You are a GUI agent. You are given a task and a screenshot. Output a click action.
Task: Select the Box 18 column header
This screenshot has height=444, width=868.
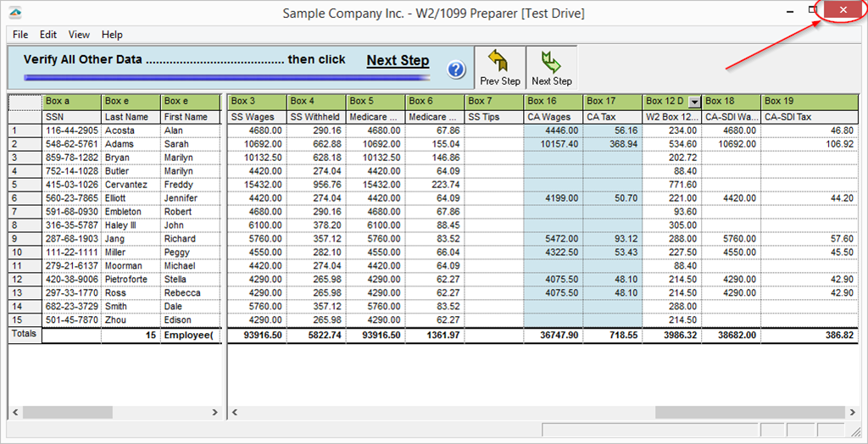732,102
